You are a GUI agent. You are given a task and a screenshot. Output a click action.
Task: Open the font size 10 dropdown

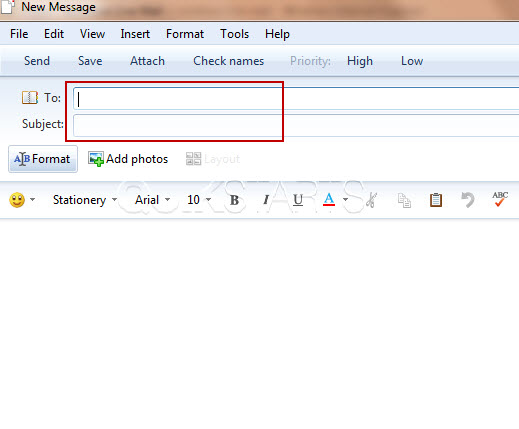point(199,200)
